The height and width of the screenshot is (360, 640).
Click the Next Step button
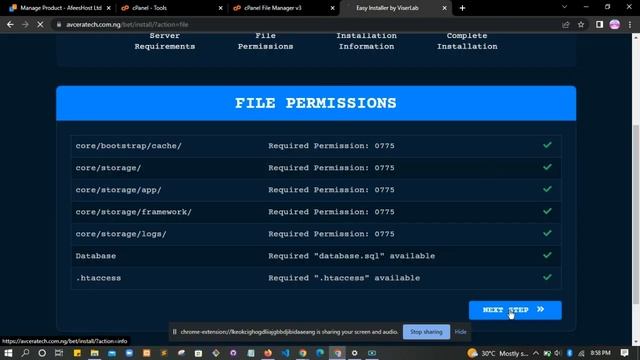tap(515, 310)
